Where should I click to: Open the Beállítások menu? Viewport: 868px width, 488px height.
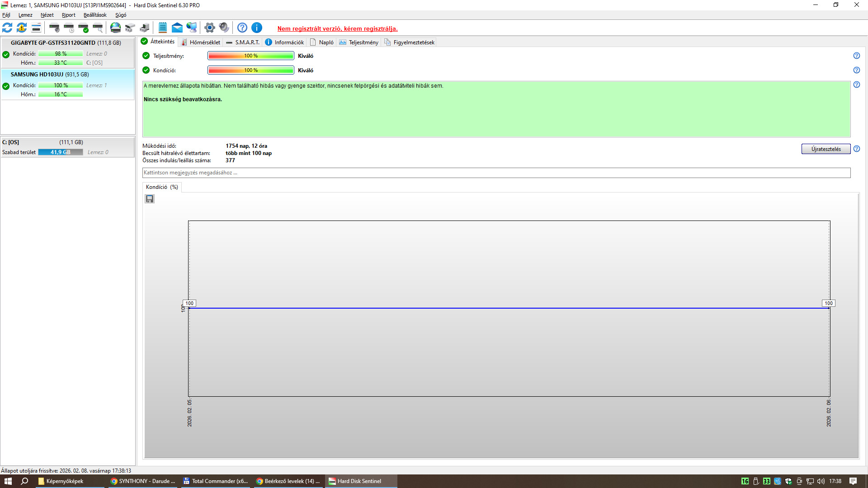(x=95, y=15)
